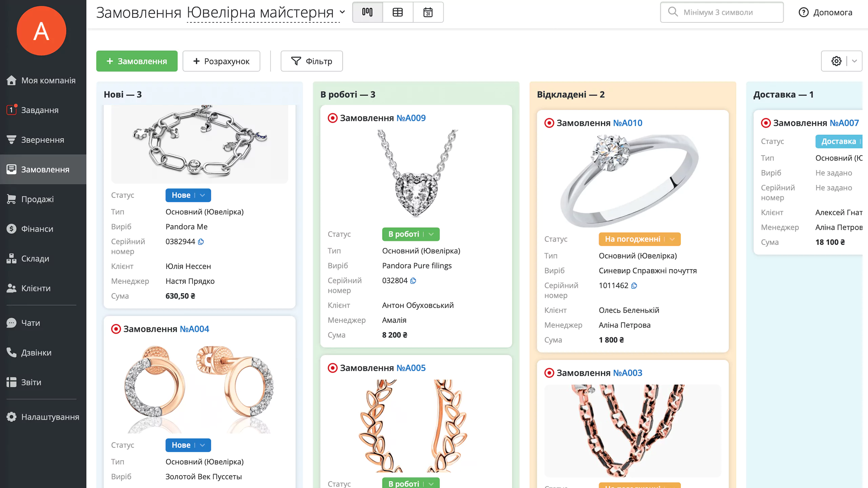The height and width of the screenshot is (488, 868).
Task: Click the Відкладені — 2 column header
Action: (x=571, y=95)
